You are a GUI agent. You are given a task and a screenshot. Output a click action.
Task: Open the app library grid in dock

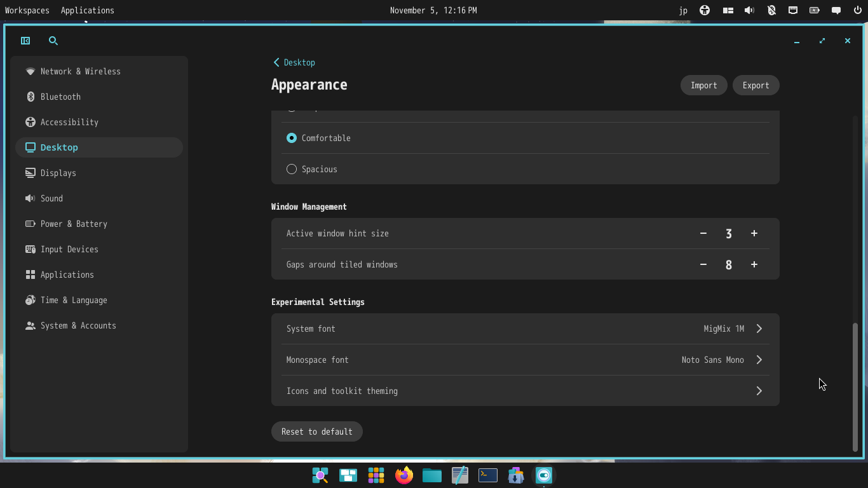point(376,475)
